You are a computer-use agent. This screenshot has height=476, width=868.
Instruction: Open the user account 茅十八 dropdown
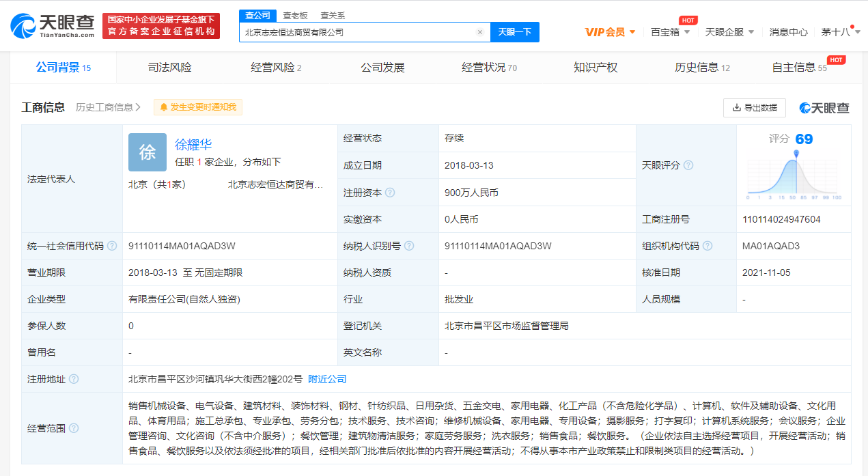839,32
